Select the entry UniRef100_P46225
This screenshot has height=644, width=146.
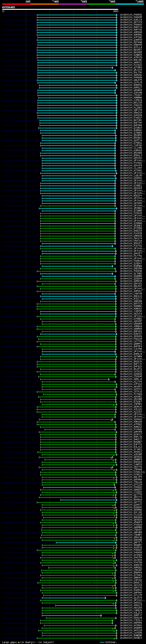[131, 339]
